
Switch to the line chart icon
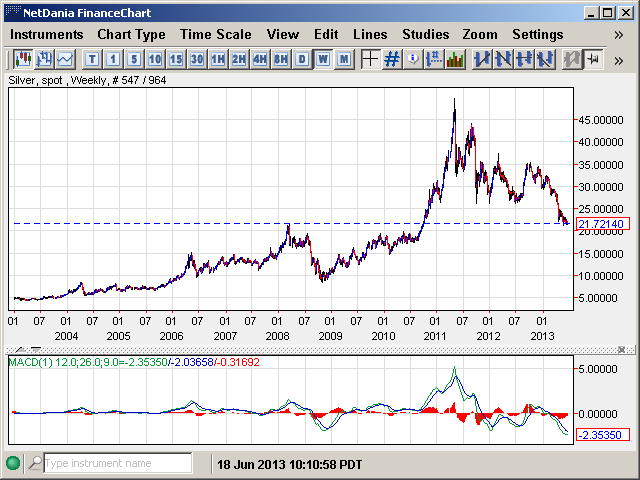[x=65, y=59]
